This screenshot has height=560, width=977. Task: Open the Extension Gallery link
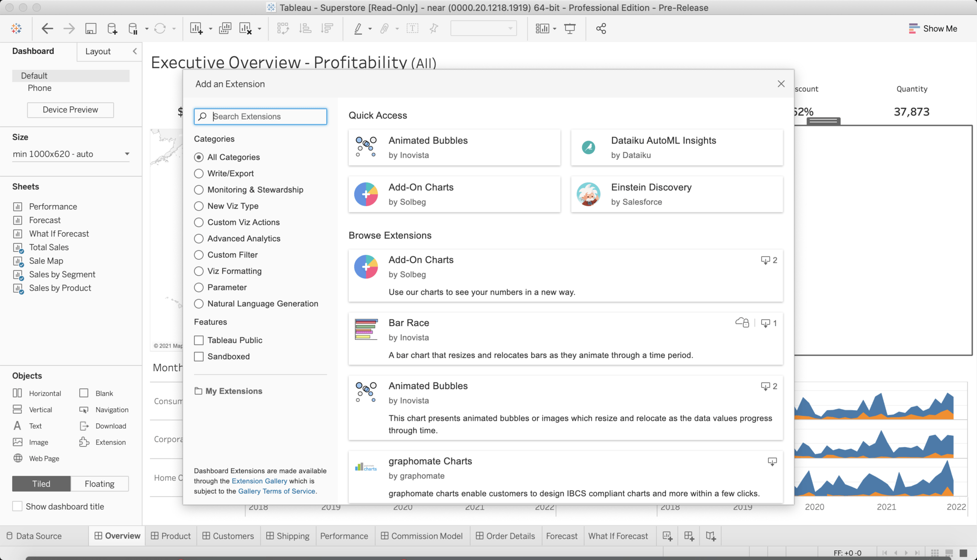point(259,481)
